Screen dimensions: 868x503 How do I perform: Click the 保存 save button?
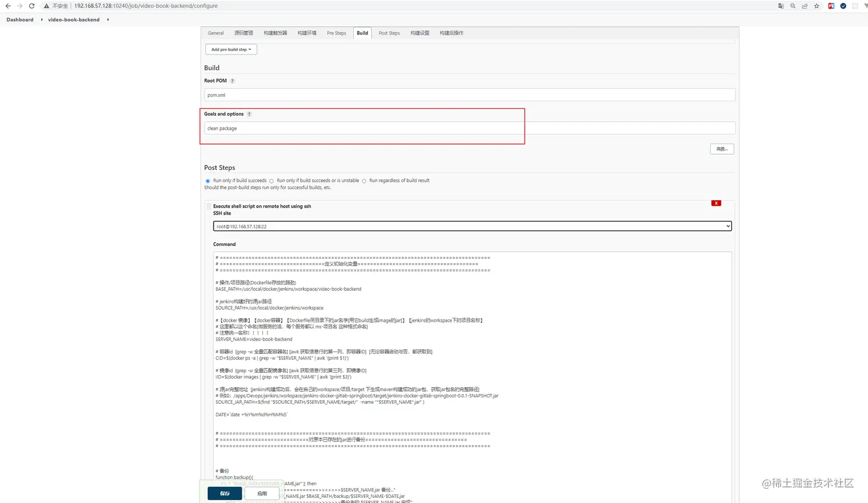pos(224,493)
